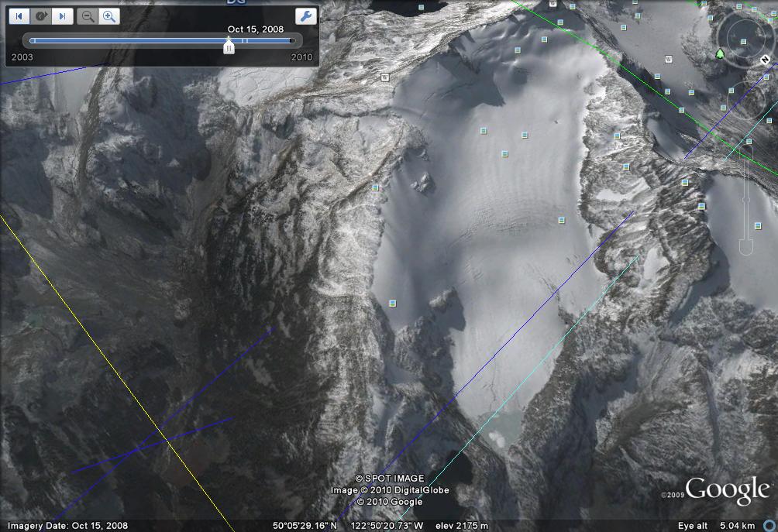Click the Google logo watermark
The height and width of the screenshot is (532, 778).
(x=726, y=491)
